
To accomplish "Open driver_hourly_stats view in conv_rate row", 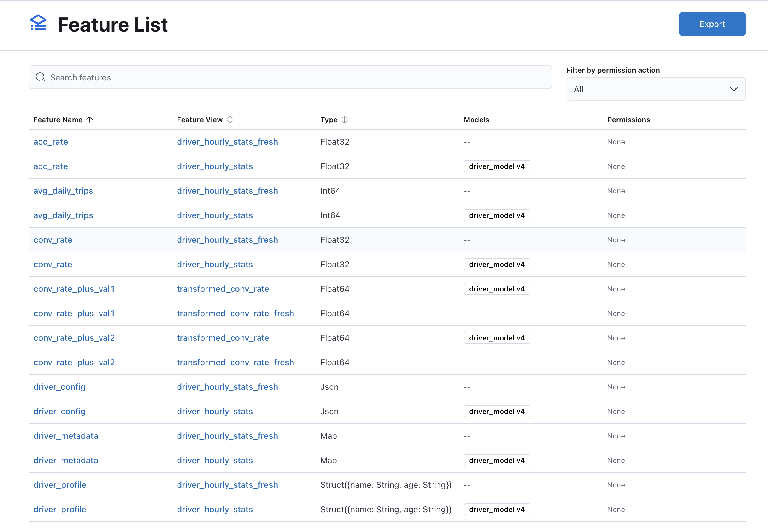I will click(215, 264).
